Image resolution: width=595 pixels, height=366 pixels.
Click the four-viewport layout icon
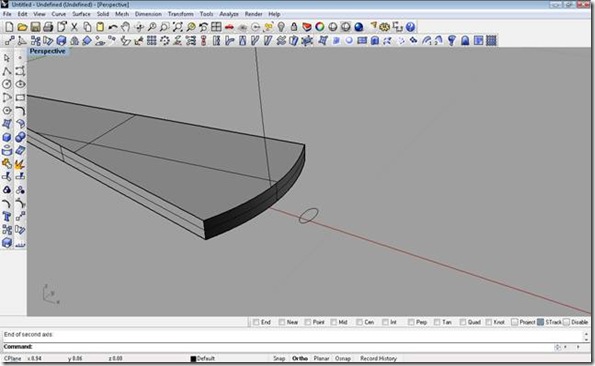click(216, 27)
